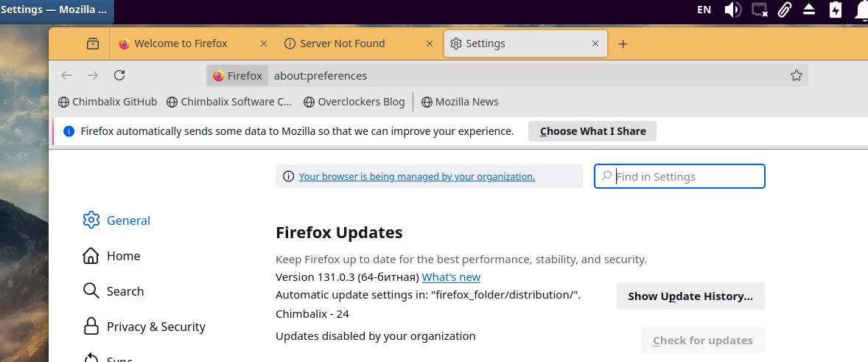Click the Firefox identity icon in address bar
This screenshot has height=362, width=868.
coord(237,75)
